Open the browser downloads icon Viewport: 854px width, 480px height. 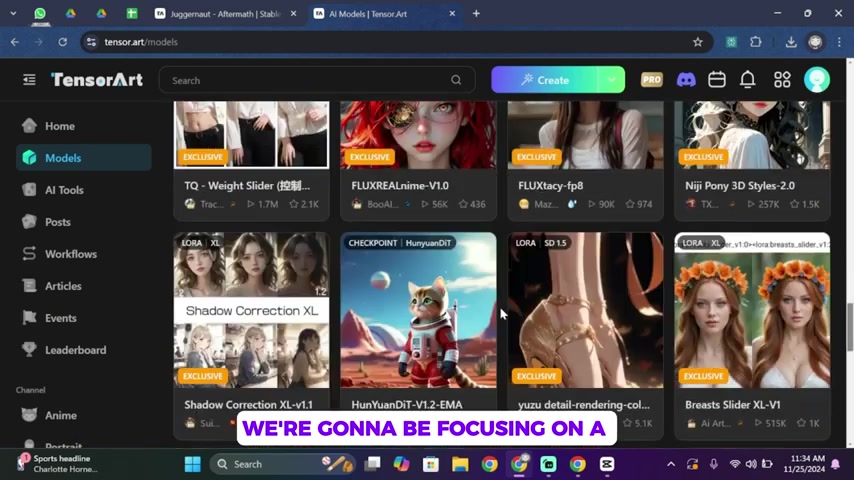[791, 42]
